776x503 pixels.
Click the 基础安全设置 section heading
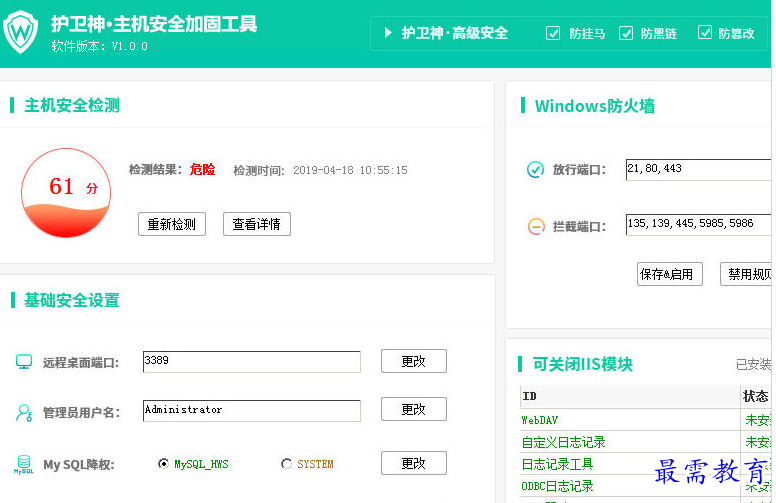[x=72, y=300]
